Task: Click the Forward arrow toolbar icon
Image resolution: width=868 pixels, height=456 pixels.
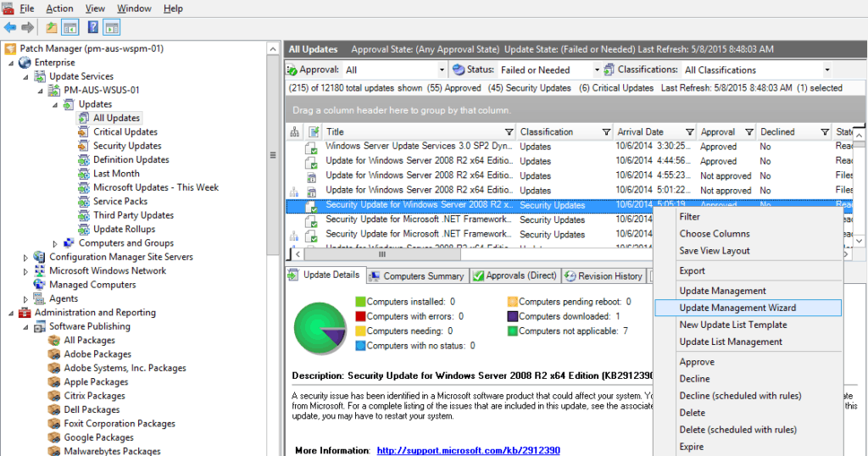Action: (x=28, y=27)
